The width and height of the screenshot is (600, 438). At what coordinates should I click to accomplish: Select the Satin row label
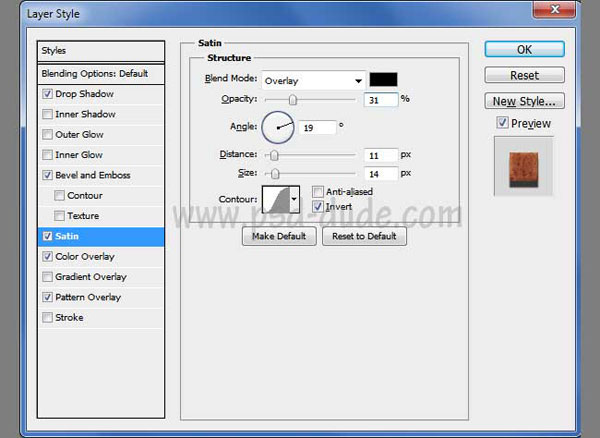[67, 236]
